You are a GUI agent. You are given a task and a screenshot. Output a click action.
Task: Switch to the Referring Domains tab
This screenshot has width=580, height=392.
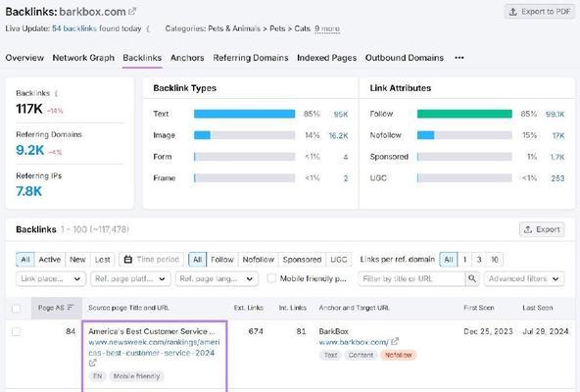point(251,58)
